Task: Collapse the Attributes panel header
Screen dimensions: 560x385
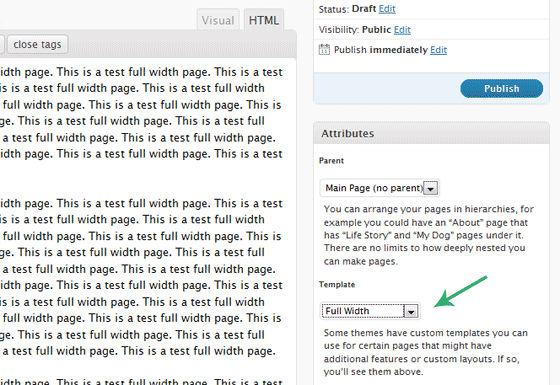Action: click(x=431, y=134)
